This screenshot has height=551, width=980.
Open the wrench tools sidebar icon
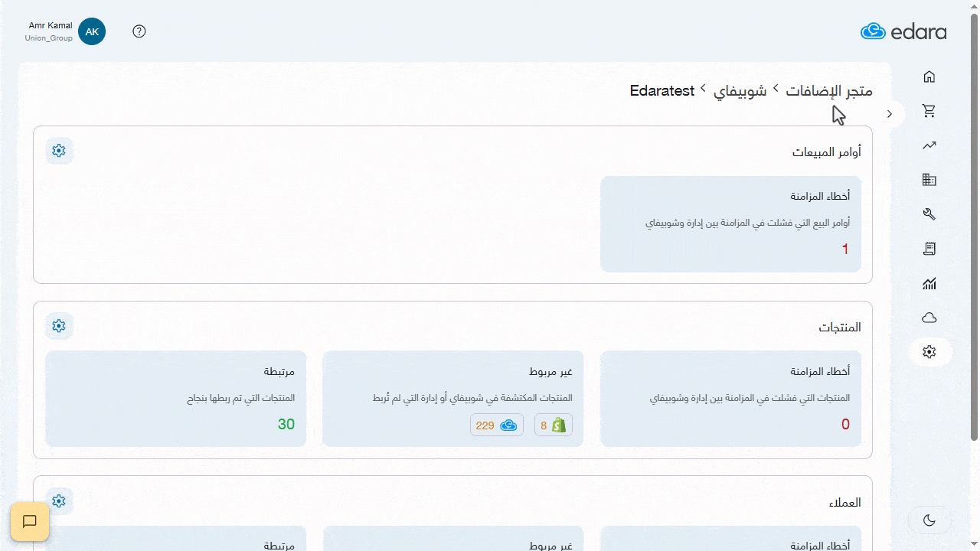click(x=929, y=214)
